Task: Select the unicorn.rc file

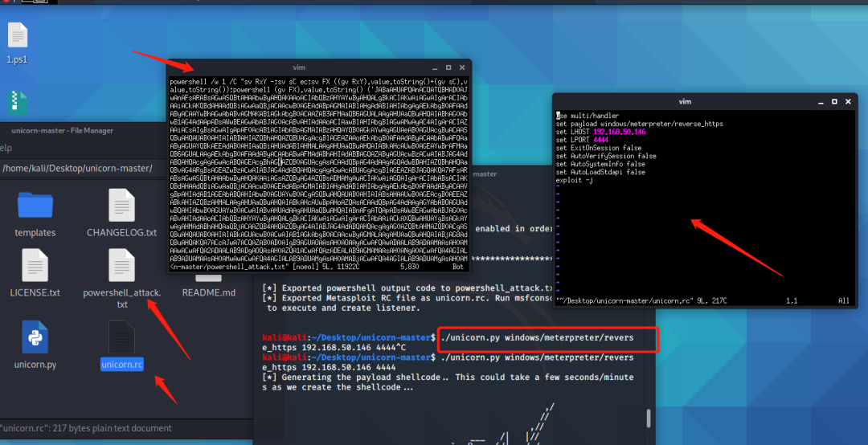Action: tap(122, 345)
